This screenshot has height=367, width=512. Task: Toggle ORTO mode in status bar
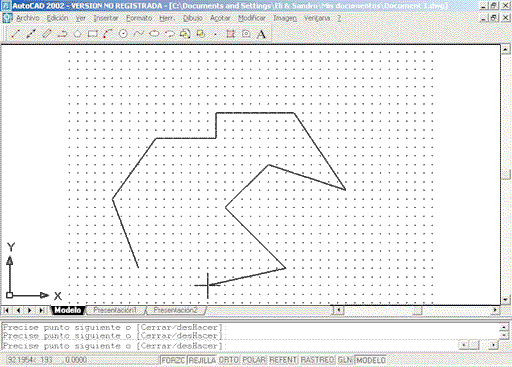click(229, 360)
